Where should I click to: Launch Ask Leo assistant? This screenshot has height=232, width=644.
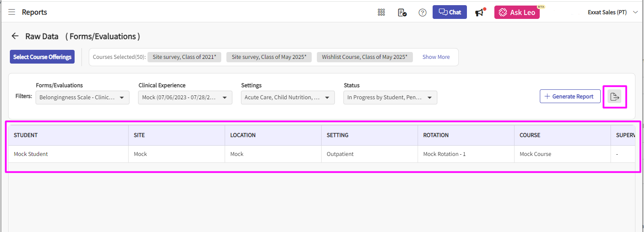(x=517, y=12)
